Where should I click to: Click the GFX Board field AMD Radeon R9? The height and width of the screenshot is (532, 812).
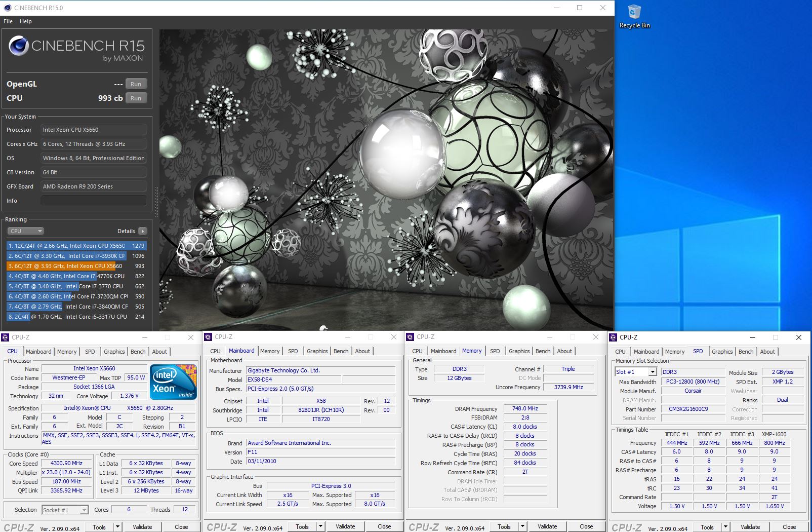click(x=94, y=186)
